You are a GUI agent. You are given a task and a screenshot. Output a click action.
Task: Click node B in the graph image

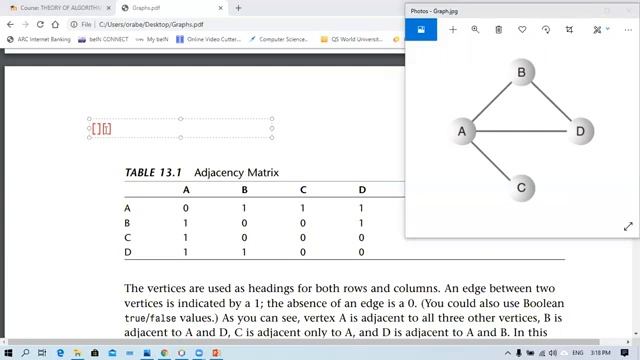522,72
